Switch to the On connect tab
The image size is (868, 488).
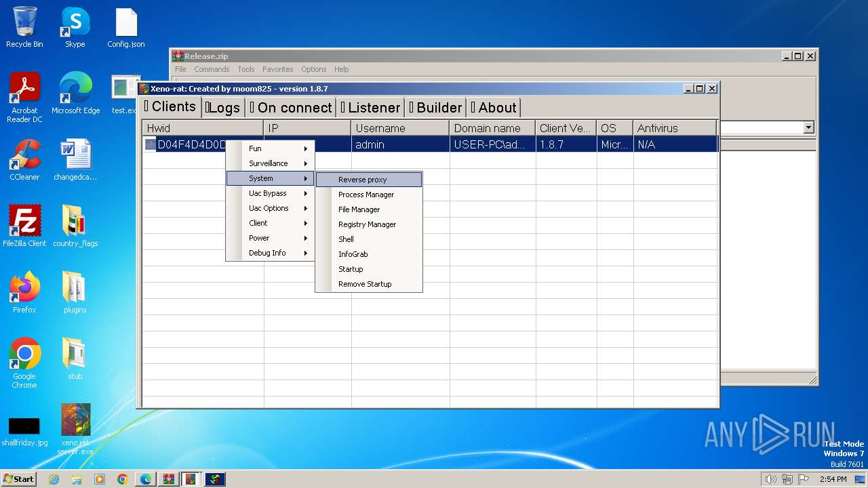pyautogui.click(x=290, y=108)
